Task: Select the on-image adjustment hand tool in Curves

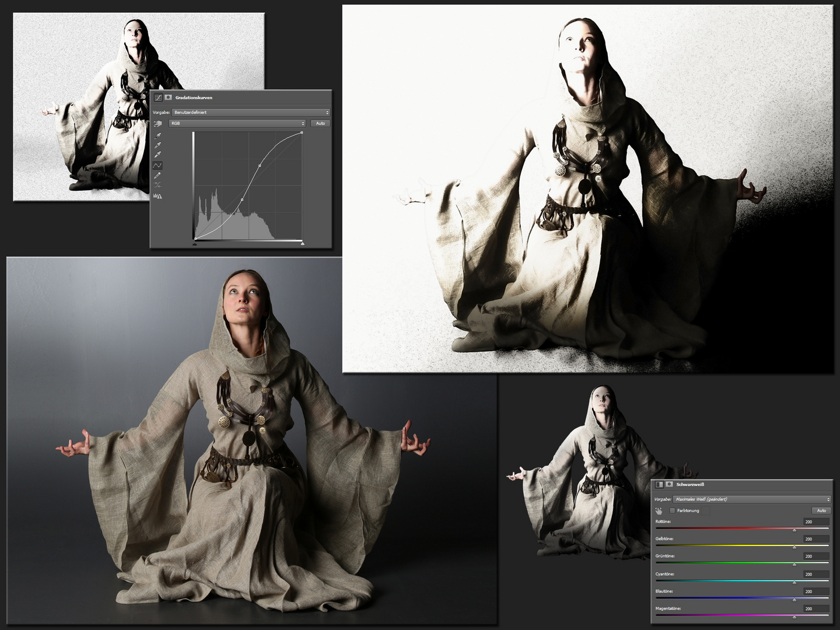Action: (157, 124)
